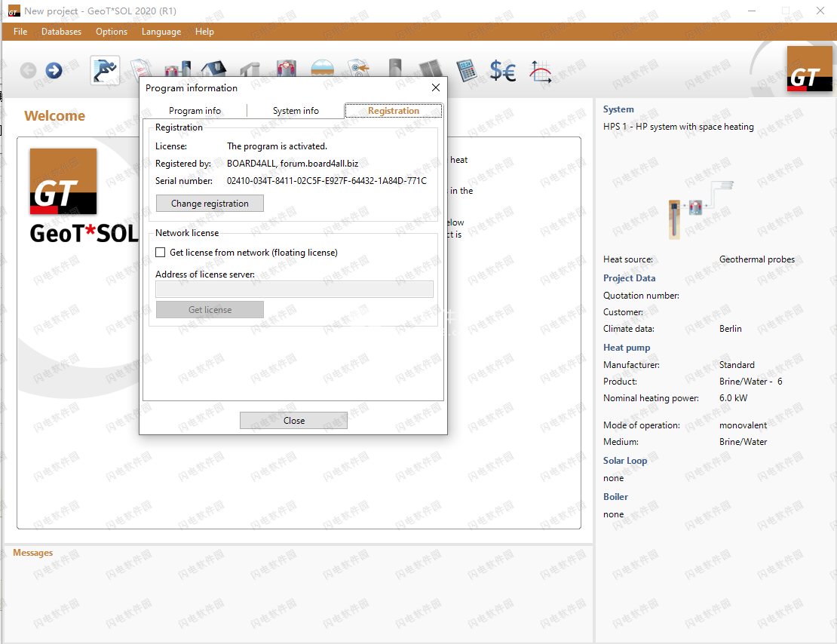Open the results graph icon
Image resolution: width=837 pixels, height=644 pixels.
[540, 72]
